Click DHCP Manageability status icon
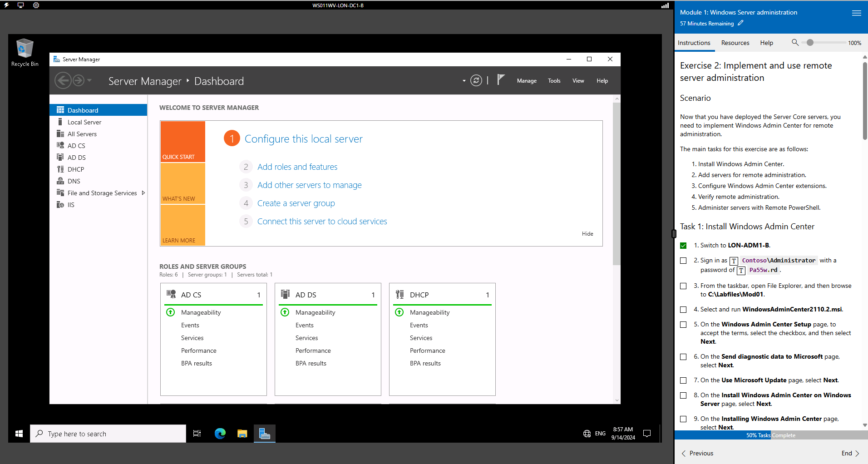 (x=399, y=312)
